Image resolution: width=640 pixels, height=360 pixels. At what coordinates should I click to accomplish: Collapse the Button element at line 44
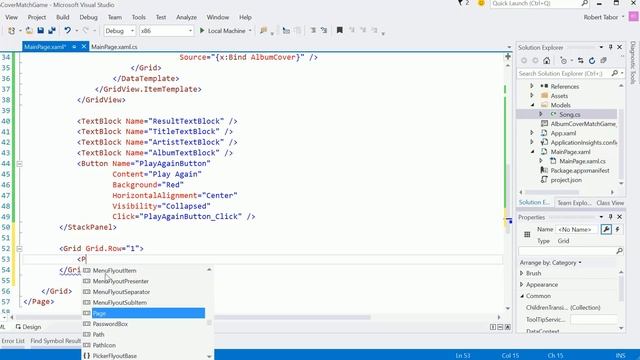click(x=19, y=164)
